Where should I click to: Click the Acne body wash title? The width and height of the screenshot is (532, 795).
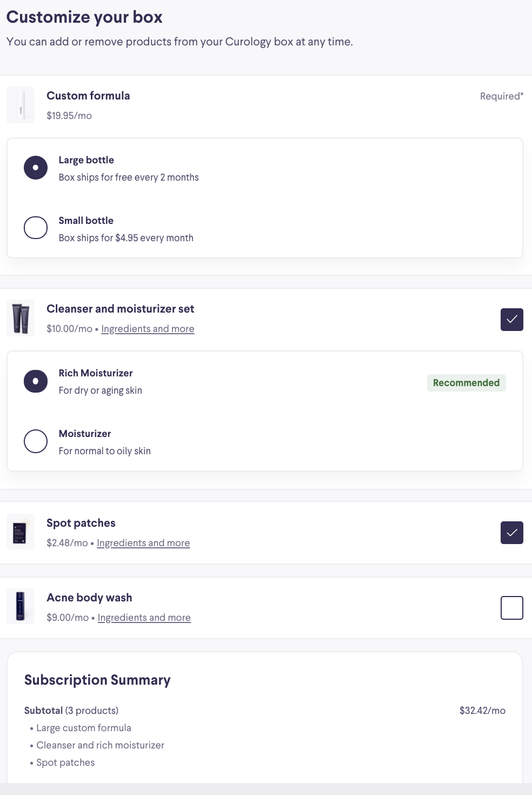(x=89, y=598)
